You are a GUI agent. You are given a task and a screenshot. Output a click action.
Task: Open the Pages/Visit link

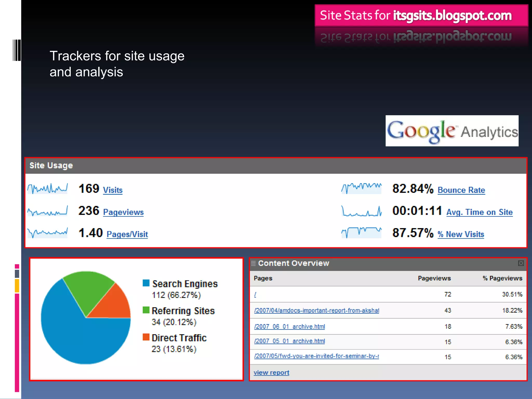click(127, 234)
